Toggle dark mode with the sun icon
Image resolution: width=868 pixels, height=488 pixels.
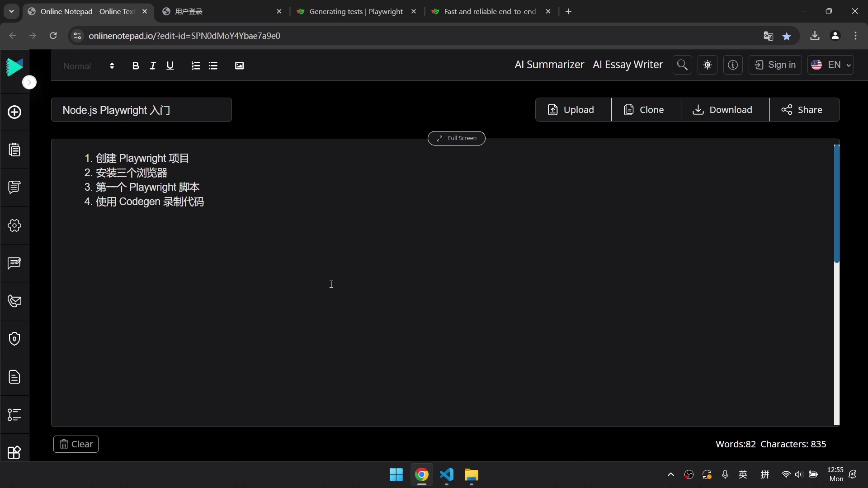coord(707,65)
